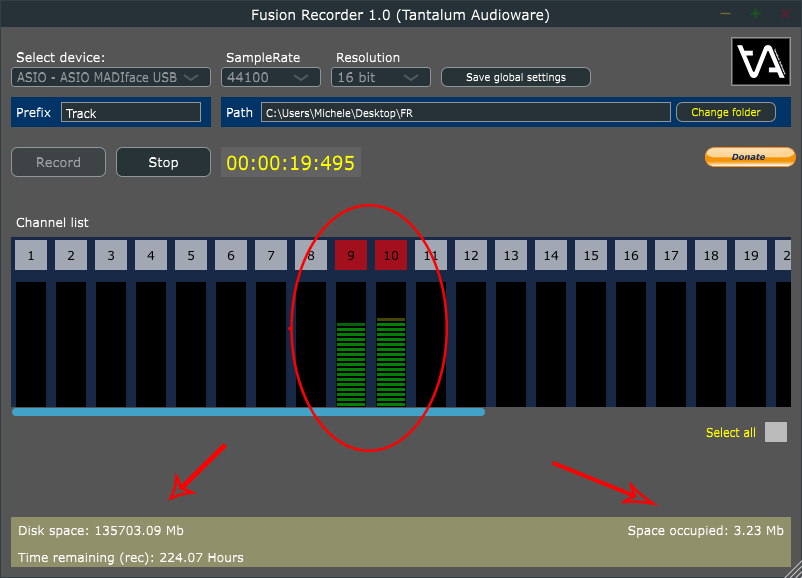
Task: Stop the current recording
Action: point(163,162)
